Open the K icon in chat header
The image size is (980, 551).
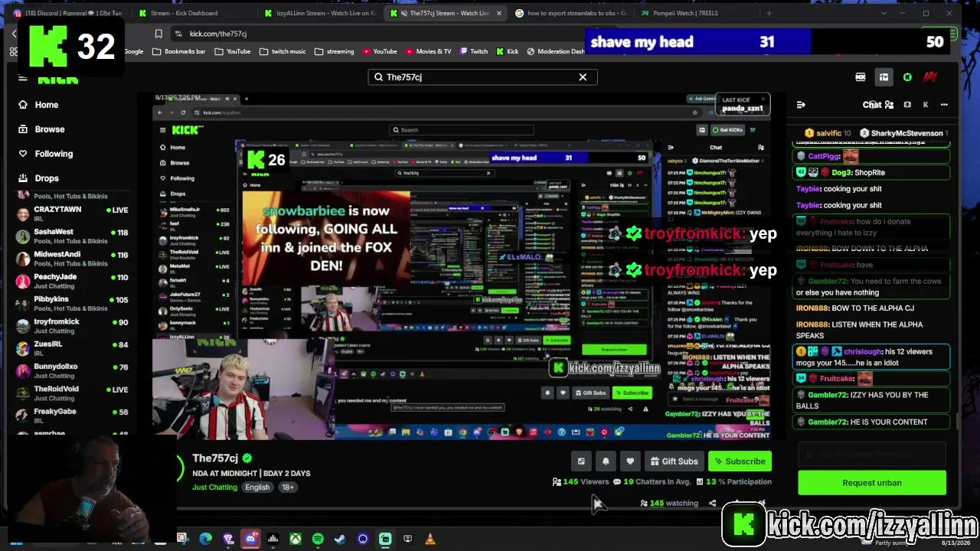(926, 105)
